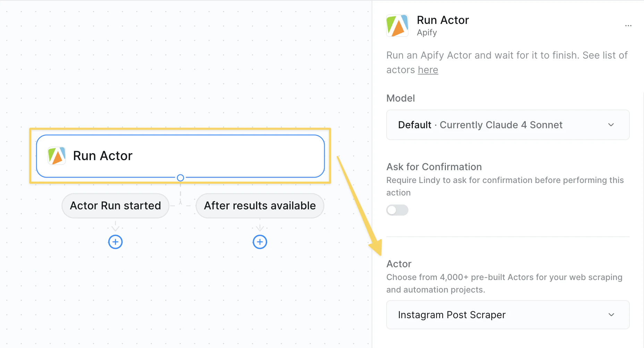
Task: Click the 'Require Lindy to ask for confirmation' description
Action: click(505, 186)
